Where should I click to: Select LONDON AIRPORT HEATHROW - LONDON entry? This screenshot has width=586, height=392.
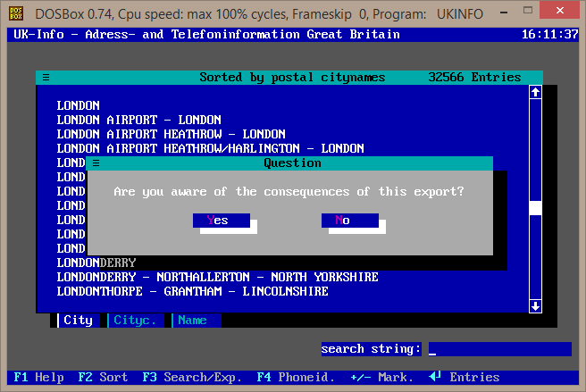(172, 134)
